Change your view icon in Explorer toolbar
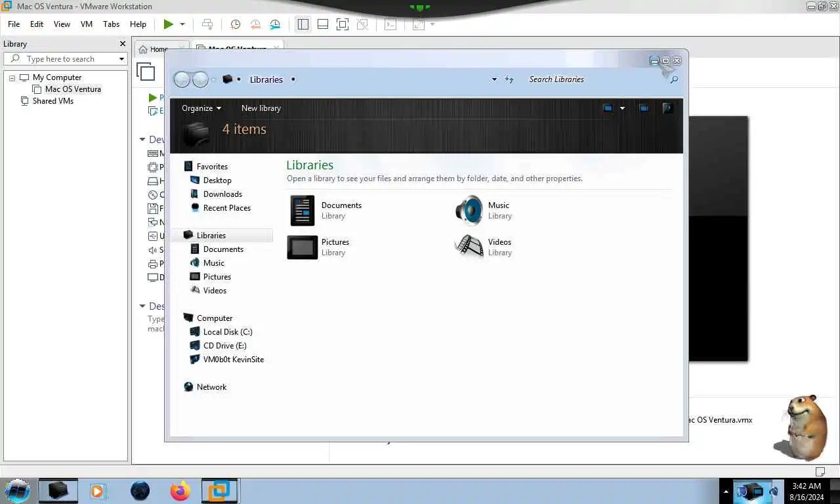The image size is (840, 504). 608,108
